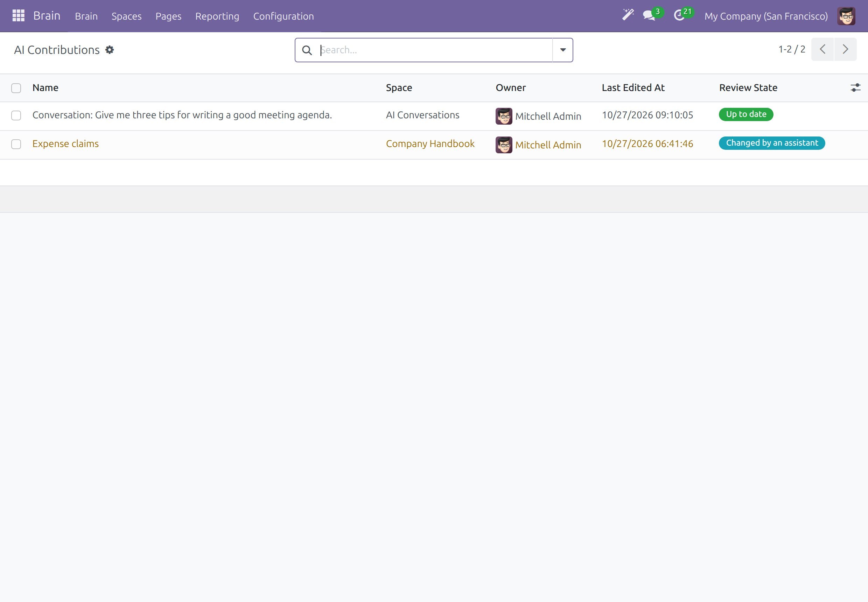Open the company switcher My Company (San Francisco)

coord(766,16)
